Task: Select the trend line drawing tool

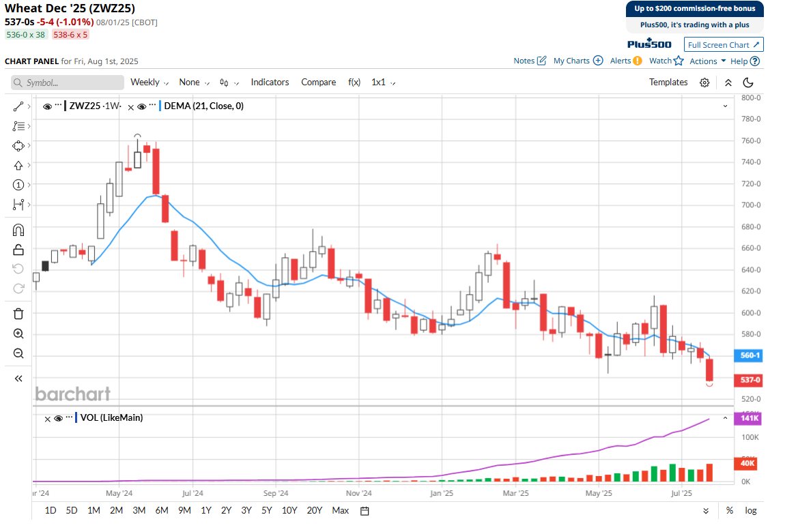Action: pyautogui.click(x=18, y=106)
